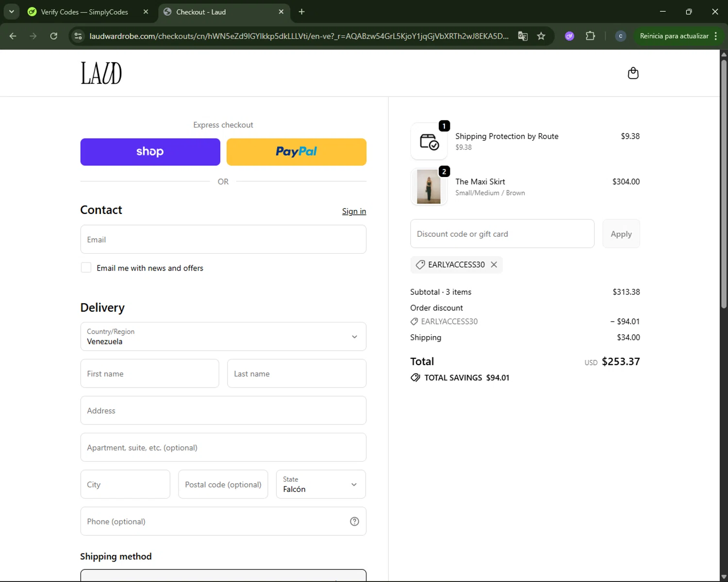Click the scrollbar down arrow
This screenshot has width=728, height=582.
point(724,577)
